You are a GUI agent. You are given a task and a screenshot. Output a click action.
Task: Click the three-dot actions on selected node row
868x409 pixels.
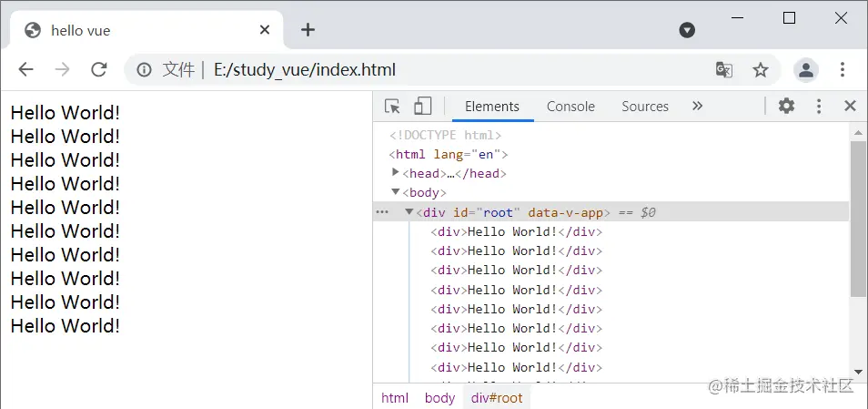382,212
